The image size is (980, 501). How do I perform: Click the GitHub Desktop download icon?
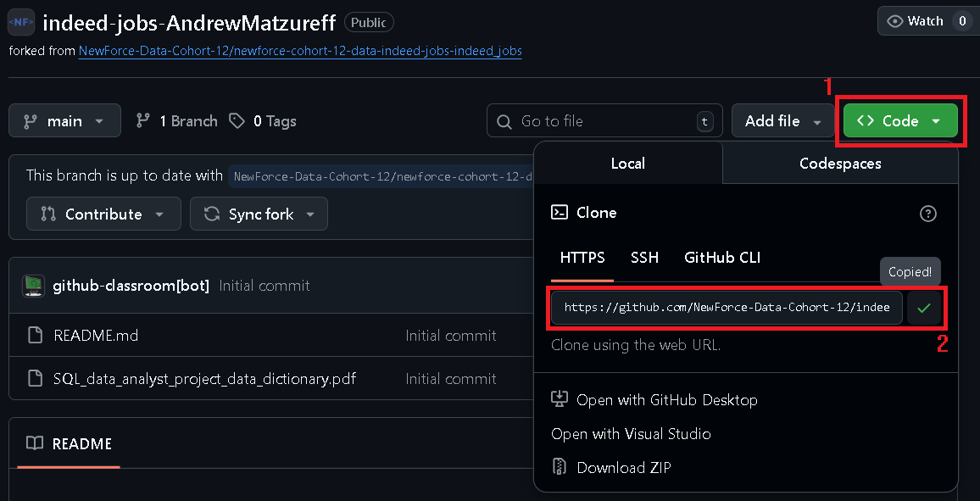tap(559, 399)
